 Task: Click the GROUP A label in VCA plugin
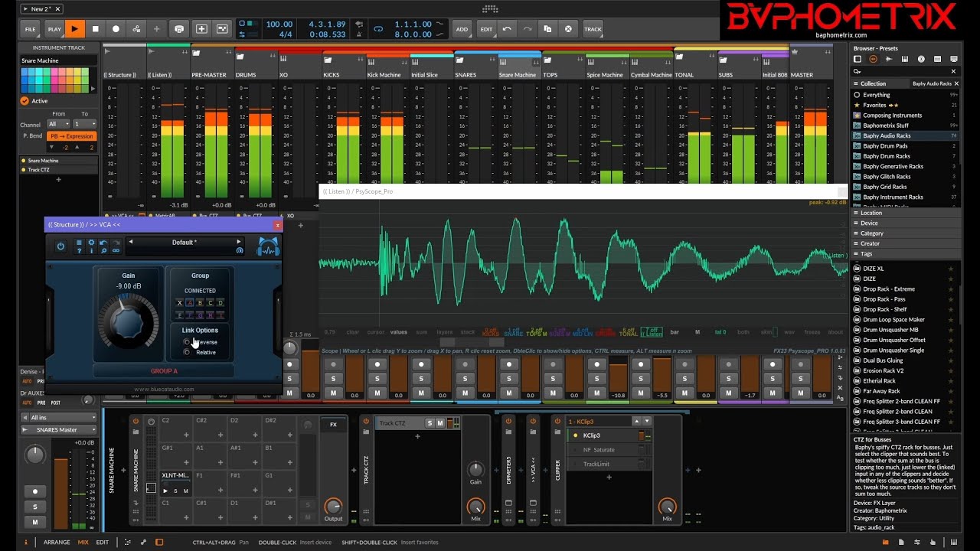tap(164, 371)
